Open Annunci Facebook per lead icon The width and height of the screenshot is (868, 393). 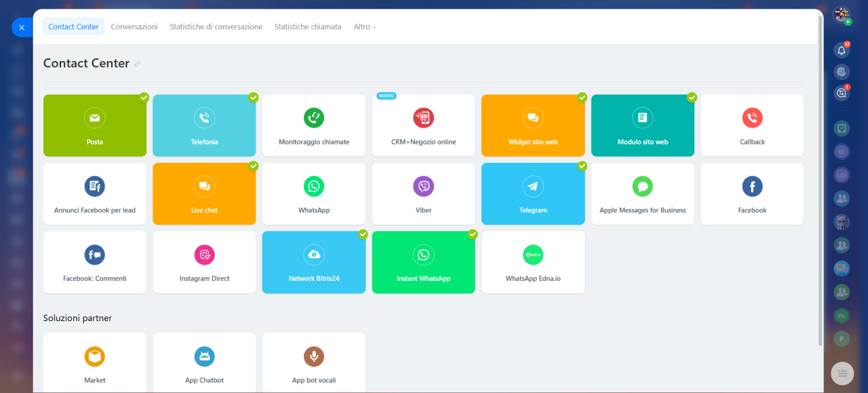coord(95,186)
